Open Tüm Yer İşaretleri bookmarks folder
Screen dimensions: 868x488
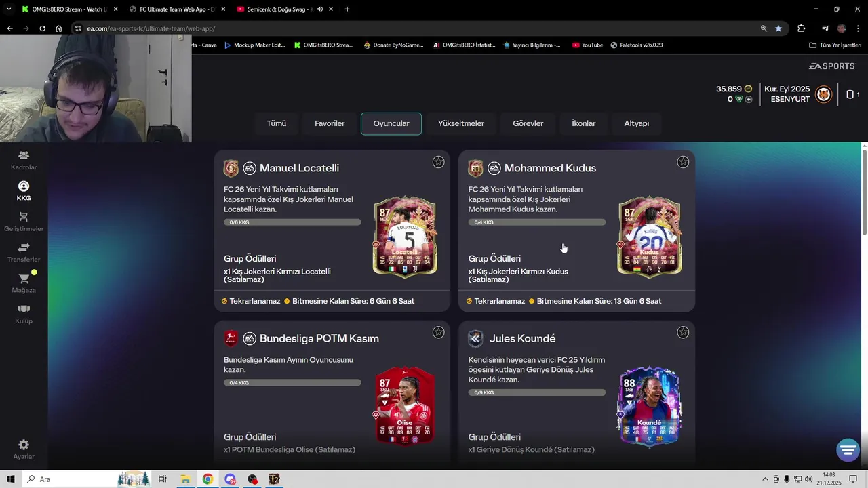pos(835,45)
